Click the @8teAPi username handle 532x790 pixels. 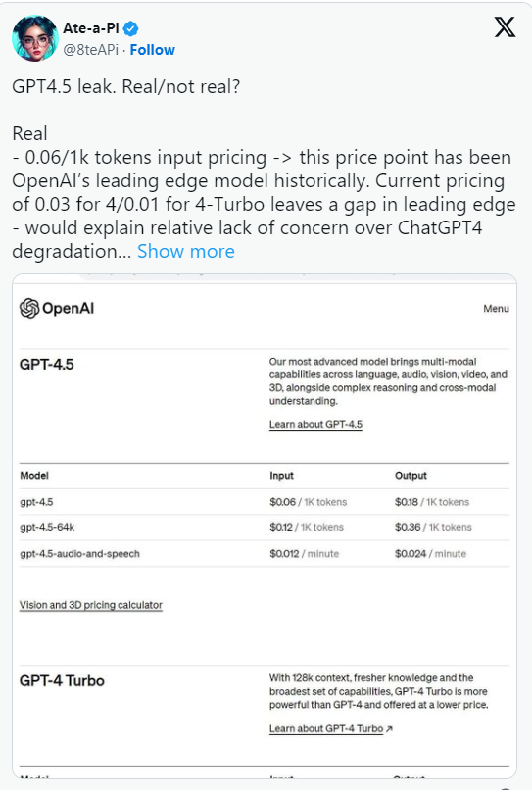[x=91, y=50]
